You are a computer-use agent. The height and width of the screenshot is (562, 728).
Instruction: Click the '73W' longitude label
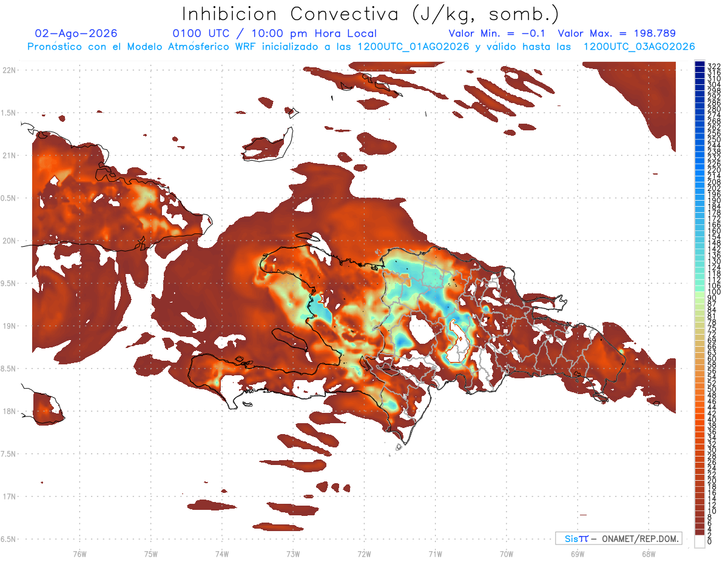click(293, 554)
